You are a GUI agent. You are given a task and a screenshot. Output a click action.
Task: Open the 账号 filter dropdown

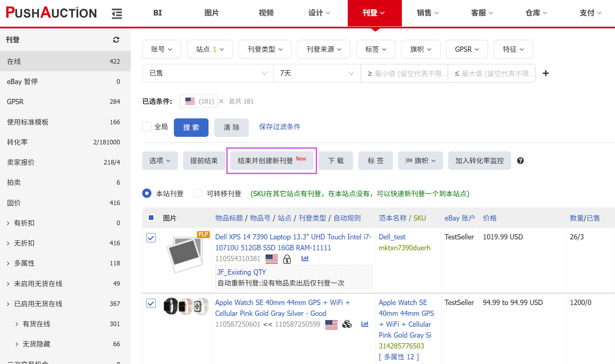pos(161,49)
